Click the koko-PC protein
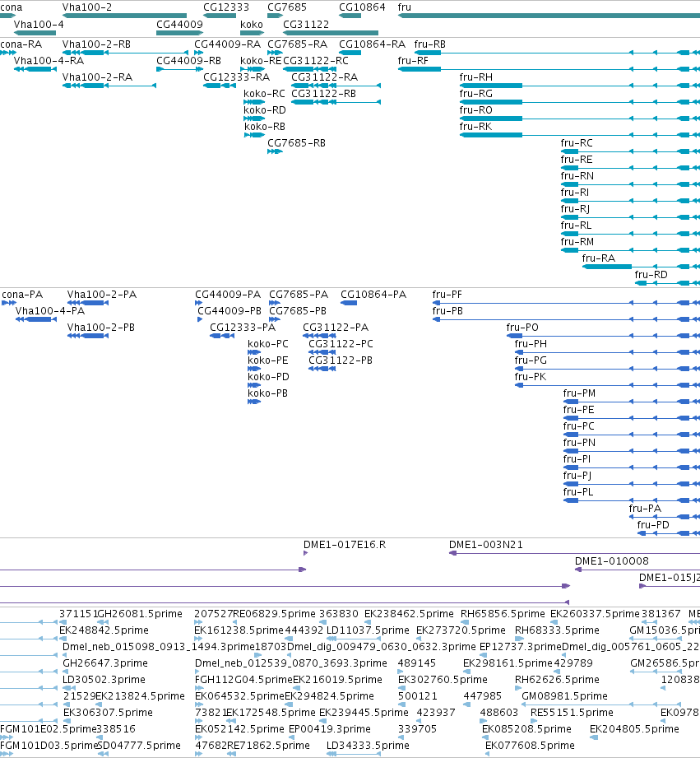 pyautogui.click(x=254, y=352)
